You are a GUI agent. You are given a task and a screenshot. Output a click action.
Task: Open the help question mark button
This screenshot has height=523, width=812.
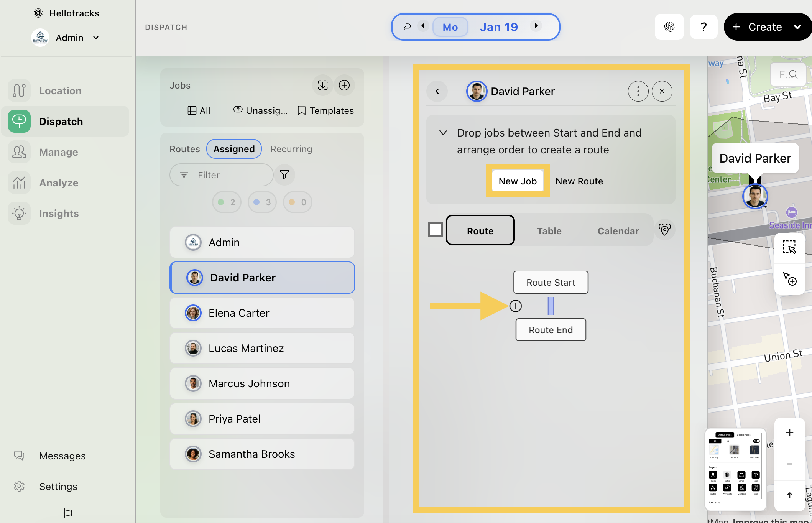click(704, 27)
